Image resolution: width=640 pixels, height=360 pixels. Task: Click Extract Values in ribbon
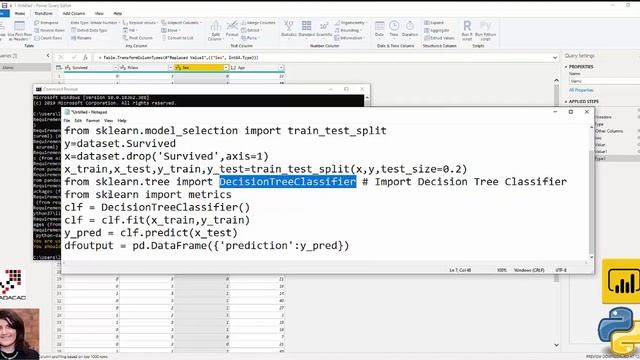(439, 38)
